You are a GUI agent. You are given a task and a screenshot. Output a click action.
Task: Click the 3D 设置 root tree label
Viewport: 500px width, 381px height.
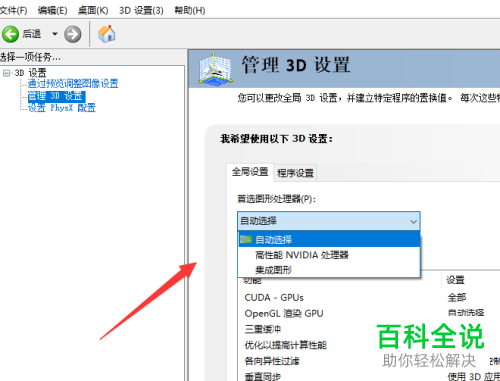coord(30,73)
